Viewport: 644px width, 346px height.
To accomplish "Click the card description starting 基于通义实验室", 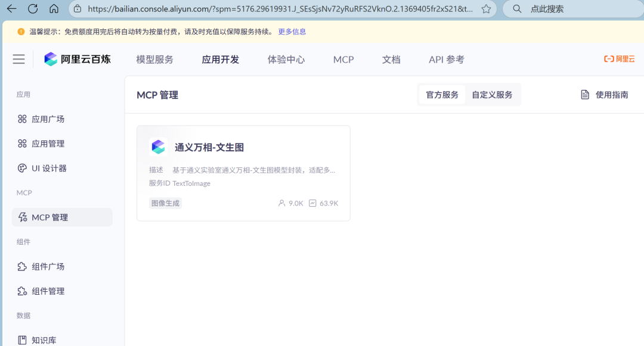I will coord(254,170).
